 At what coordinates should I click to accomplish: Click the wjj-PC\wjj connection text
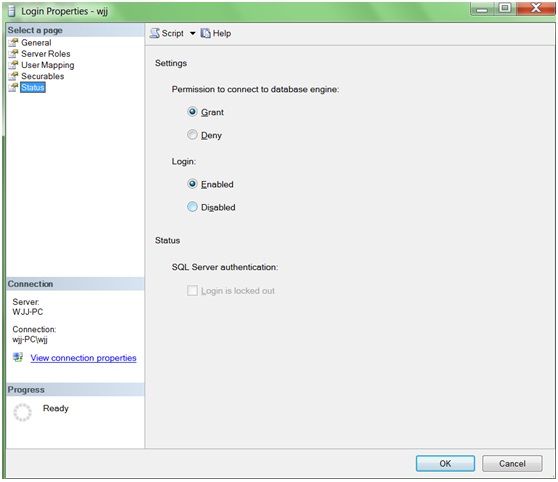(30, 339)
